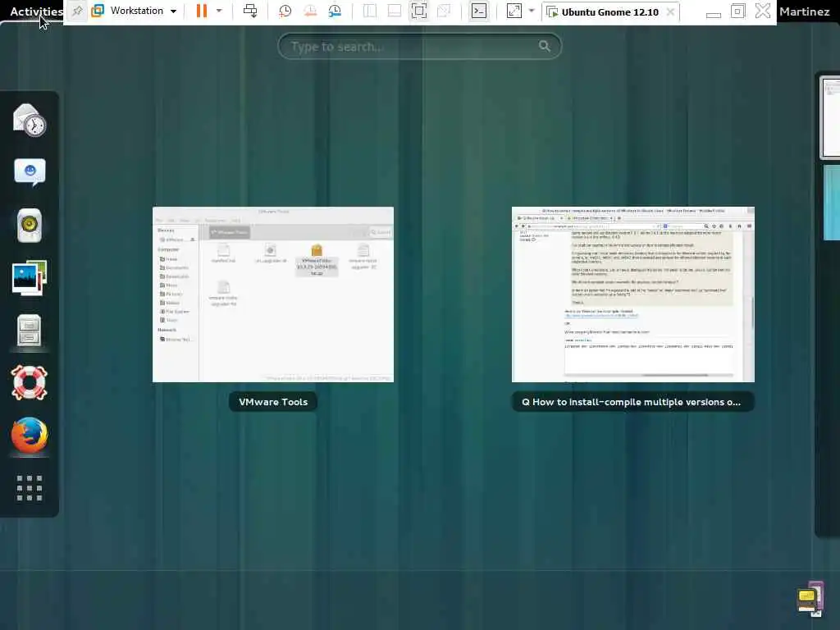Open the Martinez user menu
Viewport: 840px width, 630px height.
(804, 11)
